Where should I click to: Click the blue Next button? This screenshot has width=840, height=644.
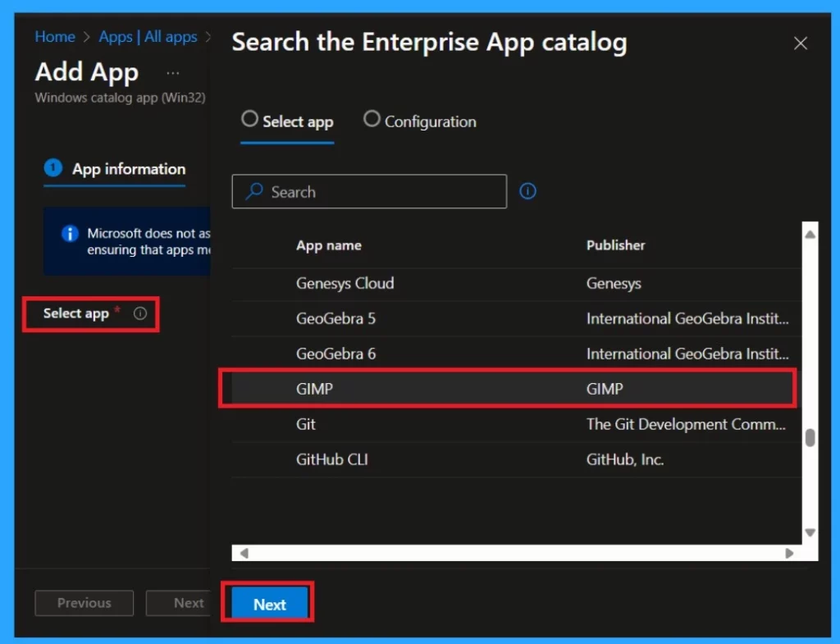pos(269,604)
